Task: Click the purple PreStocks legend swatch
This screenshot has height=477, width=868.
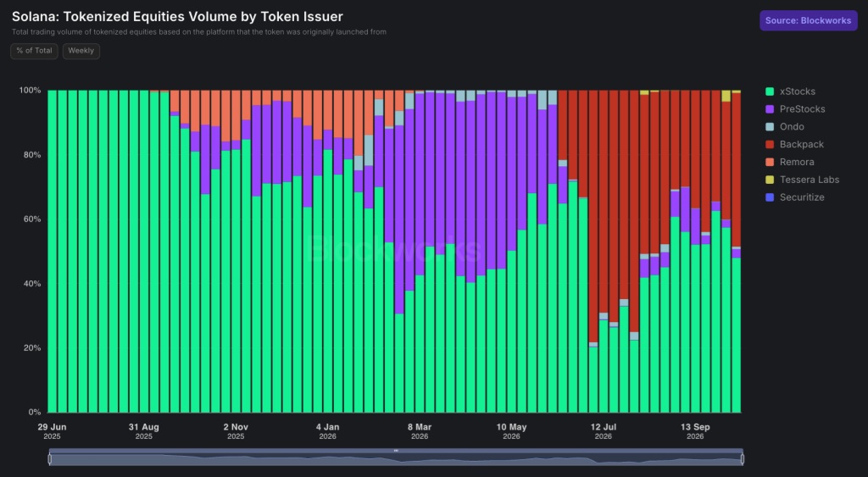Action: pyautogui.click(x=770, y=109)
